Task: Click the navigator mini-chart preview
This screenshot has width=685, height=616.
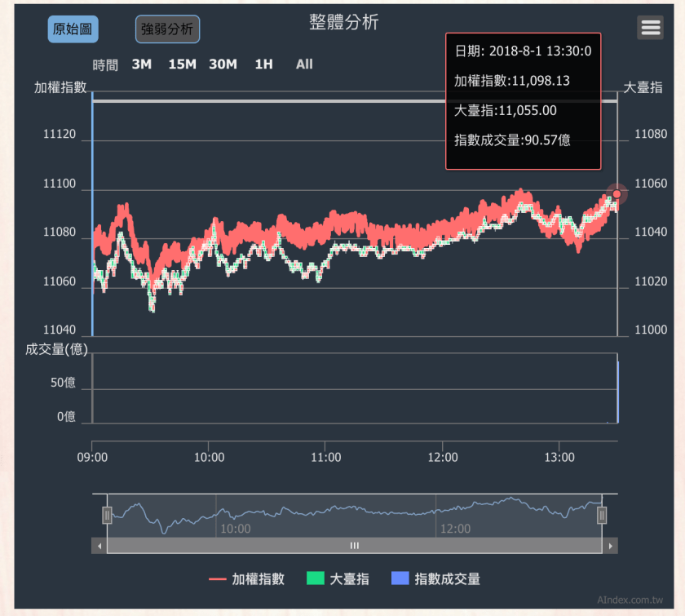Action: tap(355, 514)
